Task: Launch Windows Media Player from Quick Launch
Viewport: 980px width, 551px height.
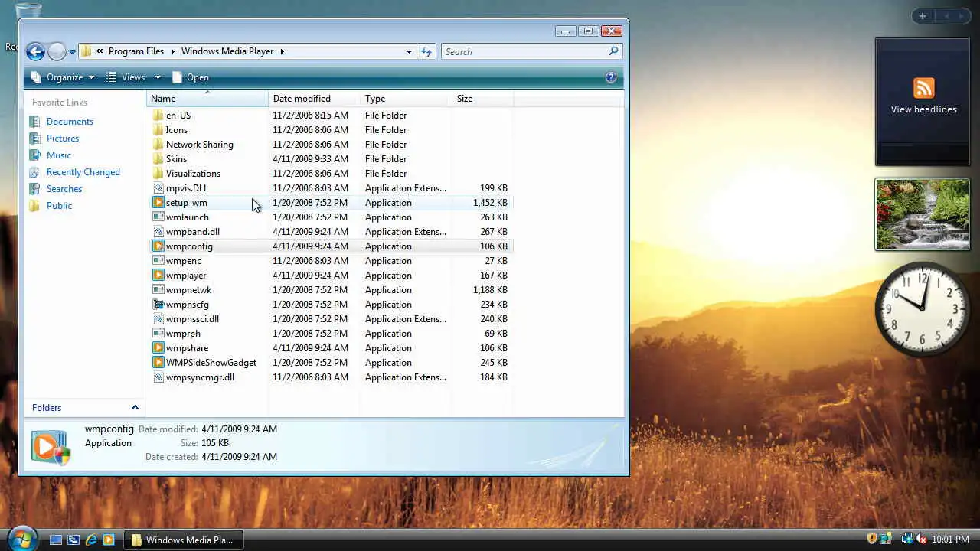Action: 109,540
